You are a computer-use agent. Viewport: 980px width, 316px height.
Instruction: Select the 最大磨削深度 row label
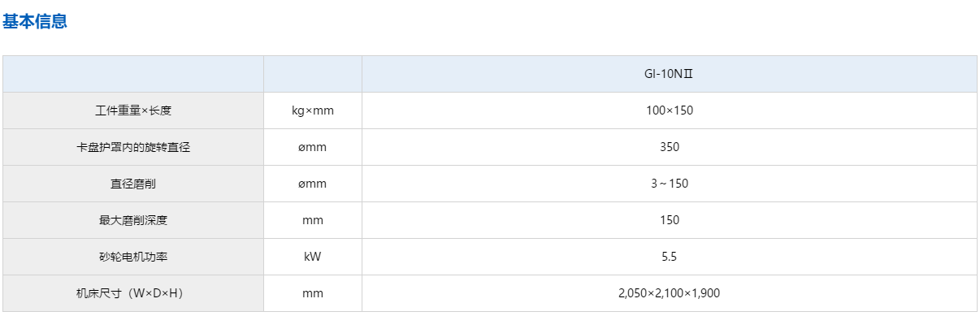(x=133, y=220)
